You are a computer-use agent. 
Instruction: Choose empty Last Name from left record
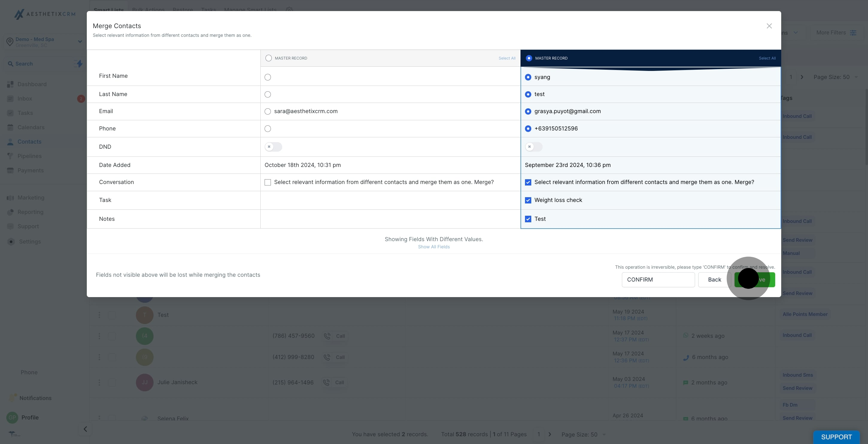click(268, 94)
